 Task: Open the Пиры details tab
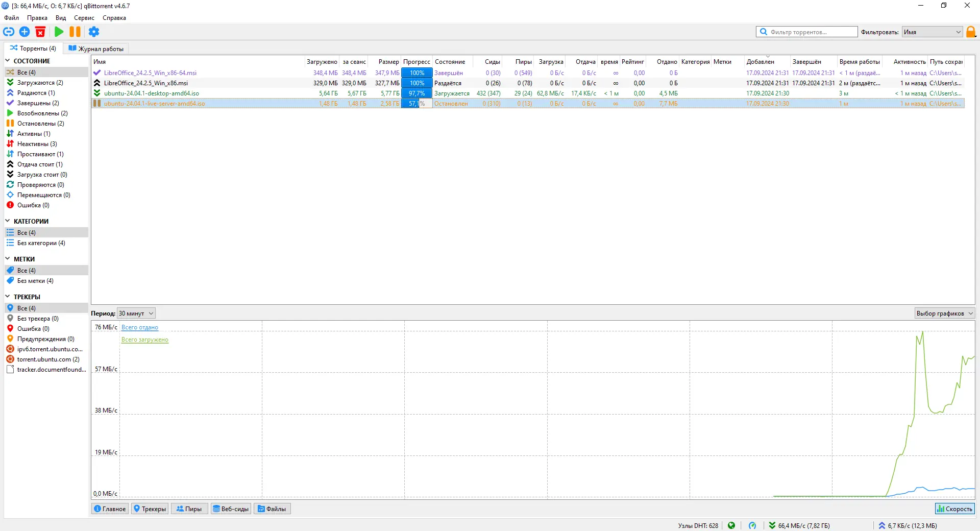pos(189,509)
